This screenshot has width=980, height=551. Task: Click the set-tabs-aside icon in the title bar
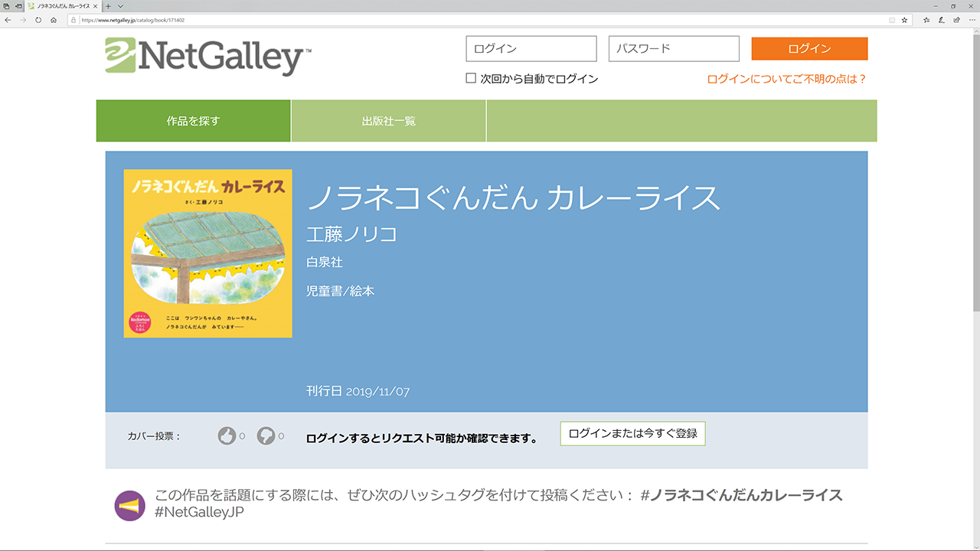(x=18, y=5)
